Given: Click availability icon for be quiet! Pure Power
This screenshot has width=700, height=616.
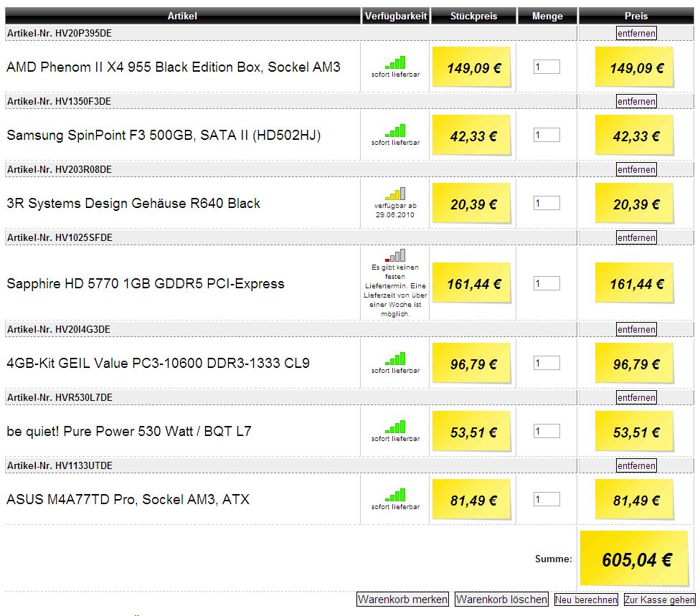Looking at the screenshot, I should pos(395,427).
